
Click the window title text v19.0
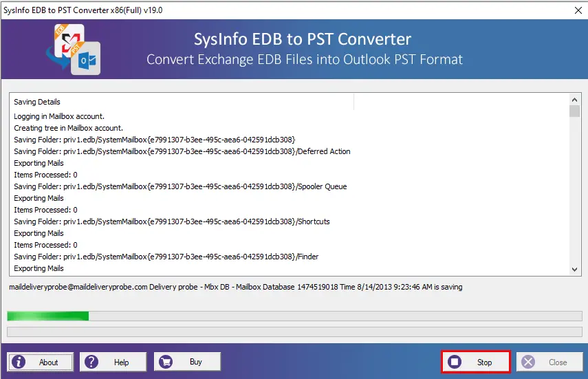(x=83, y=10)
